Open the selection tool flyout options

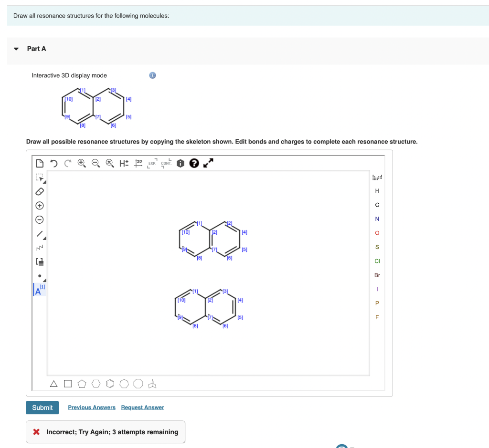(x=44, y=182)
